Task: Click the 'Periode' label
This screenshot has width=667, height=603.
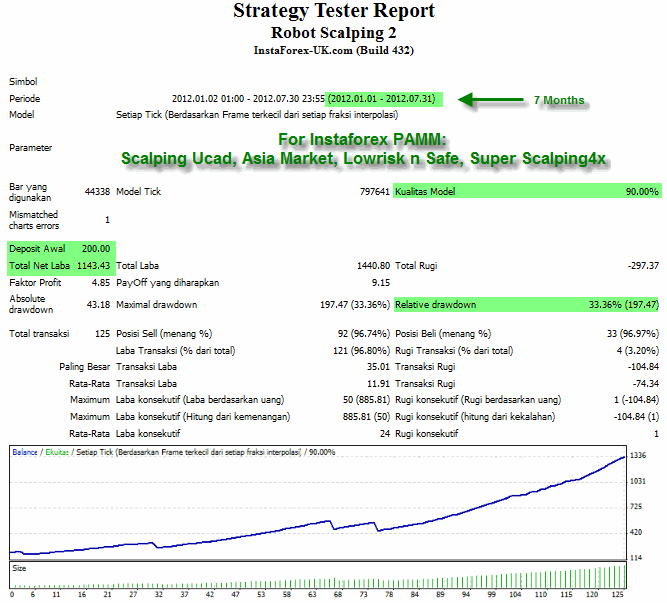Action: (x=25, y=99)
